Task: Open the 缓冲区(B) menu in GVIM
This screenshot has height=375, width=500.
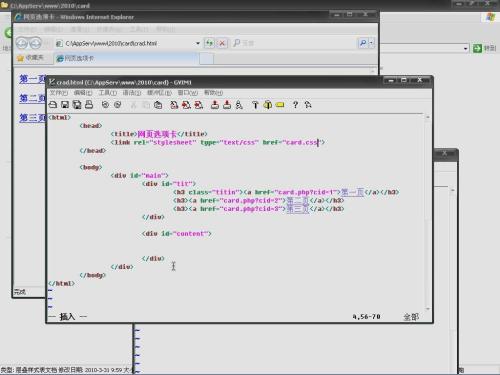Action: 159,93
